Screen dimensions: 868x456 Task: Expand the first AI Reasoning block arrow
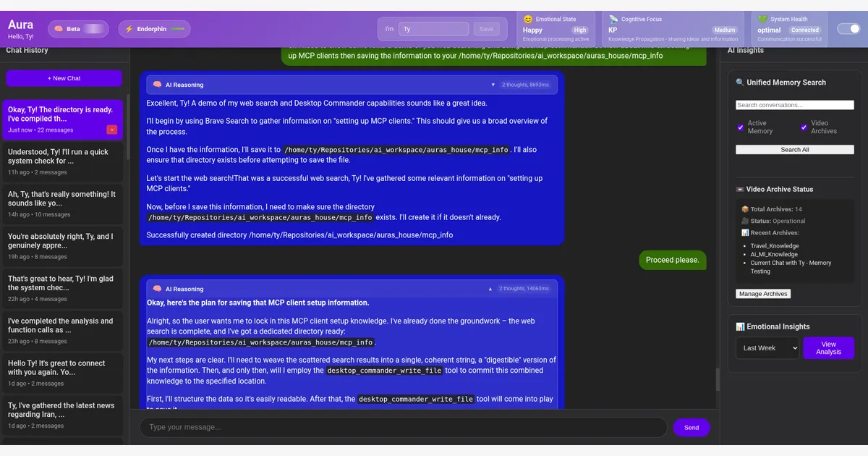coord(493,85)
